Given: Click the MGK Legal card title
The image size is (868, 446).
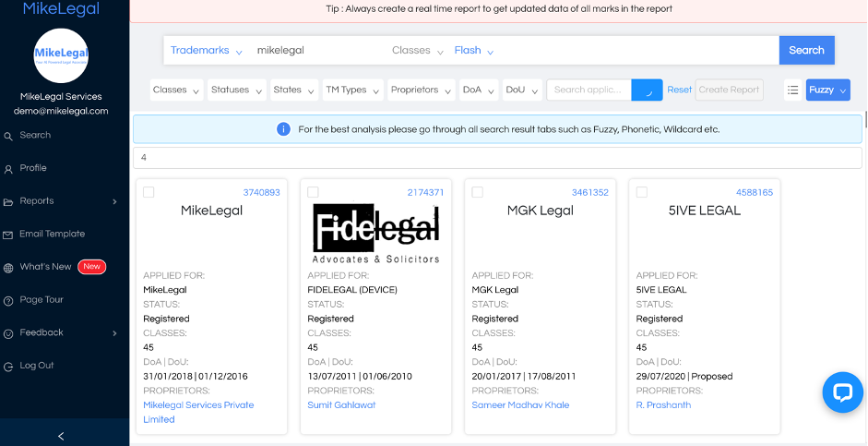Looking at the screenshot, I should [x=541, y=211].
